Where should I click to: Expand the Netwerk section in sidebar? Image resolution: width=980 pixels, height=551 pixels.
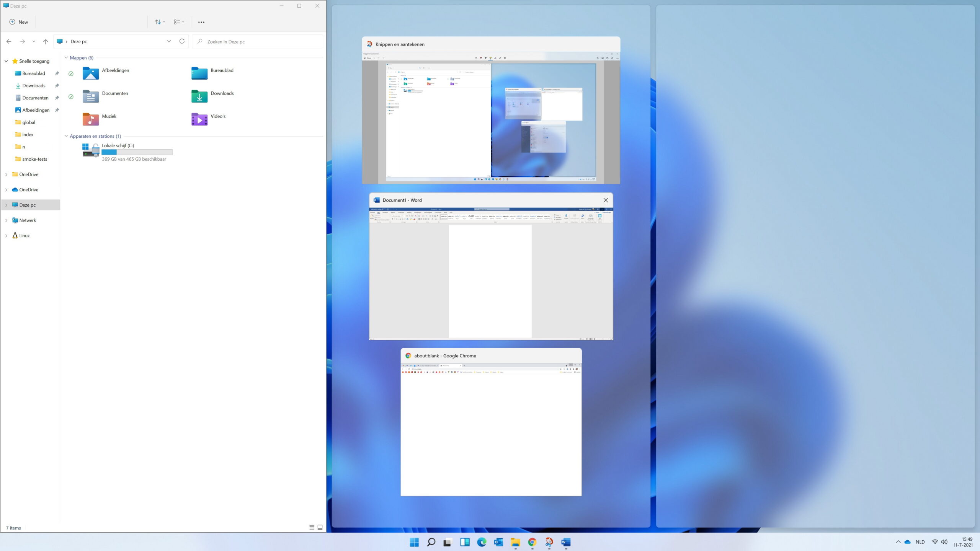(x=7, y=220)
